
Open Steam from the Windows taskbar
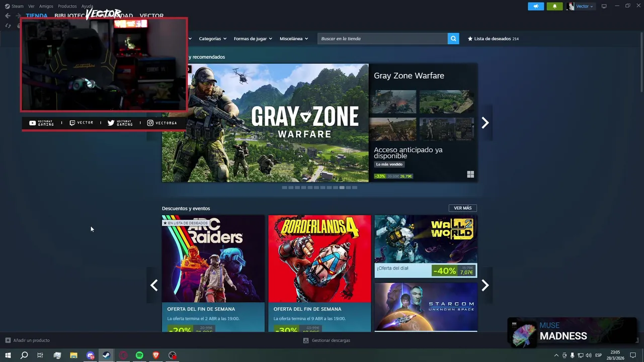(x=106, y=355)
